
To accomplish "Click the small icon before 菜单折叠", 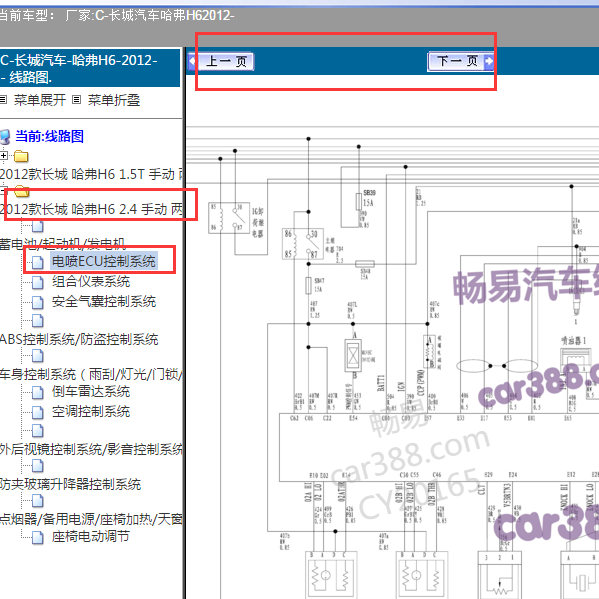I will pyautogui.click(x=76, y=100).
